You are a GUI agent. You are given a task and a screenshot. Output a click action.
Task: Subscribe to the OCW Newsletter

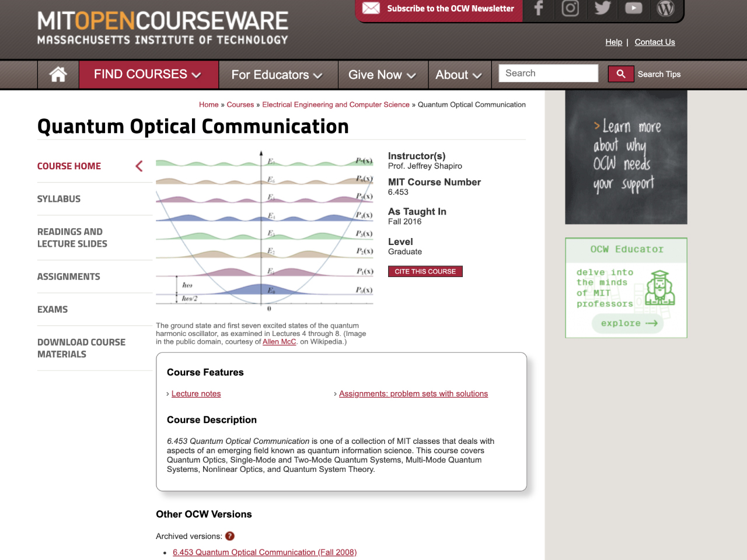[x=451, y=8]
